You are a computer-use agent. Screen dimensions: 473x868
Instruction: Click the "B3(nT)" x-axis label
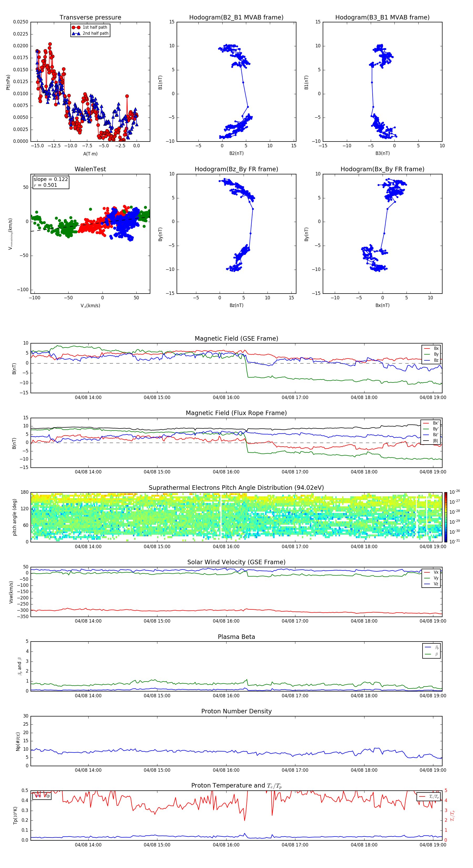(x=382, y=153)
